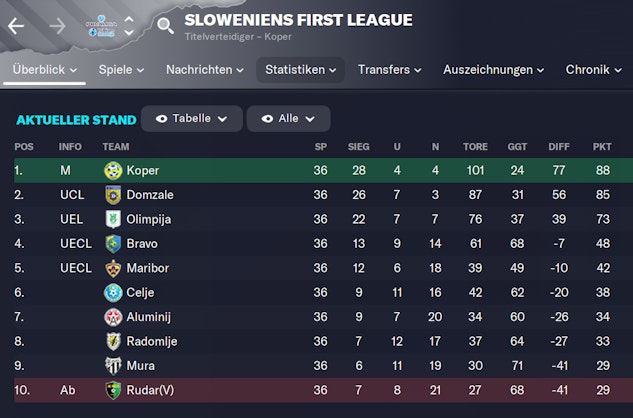The width and height of the screenshot is (633, 418).
Task: Click Koper club badge in table
Action: 113,171
